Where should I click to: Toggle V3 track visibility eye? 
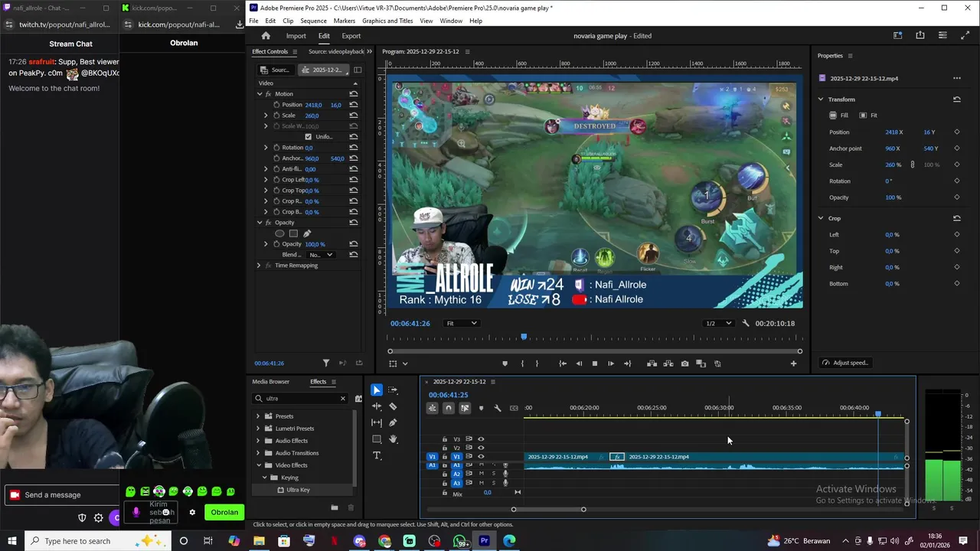click(x=481, y=439)
